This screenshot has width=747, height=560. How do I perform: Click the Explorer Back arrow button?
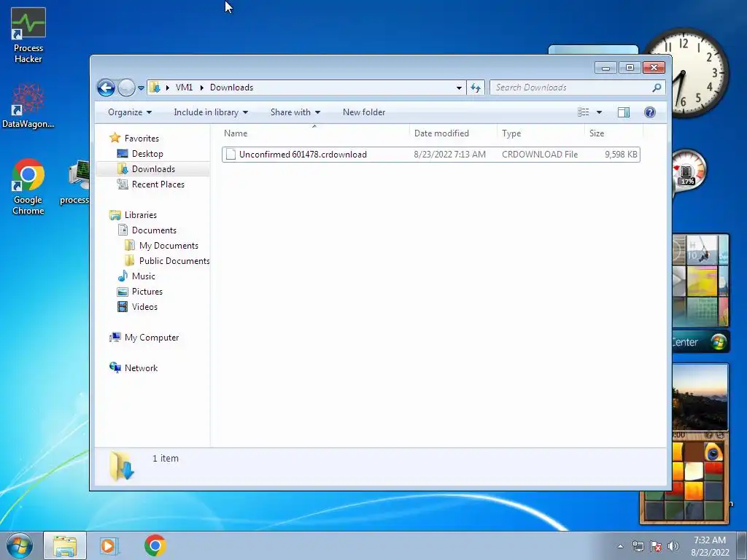[x=106, y=87]
